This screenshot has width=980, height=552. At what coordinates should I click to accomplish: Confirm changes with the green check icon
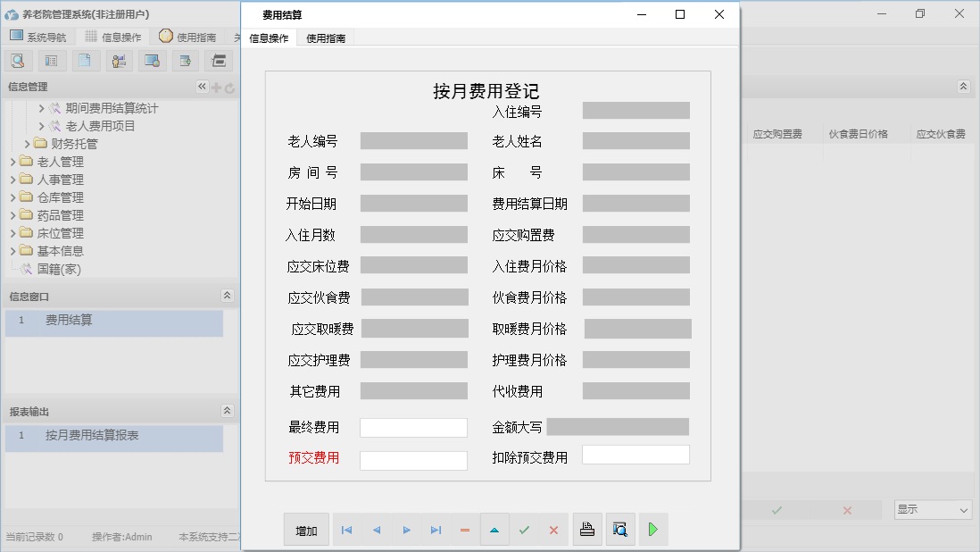click(x=524, y=529)
